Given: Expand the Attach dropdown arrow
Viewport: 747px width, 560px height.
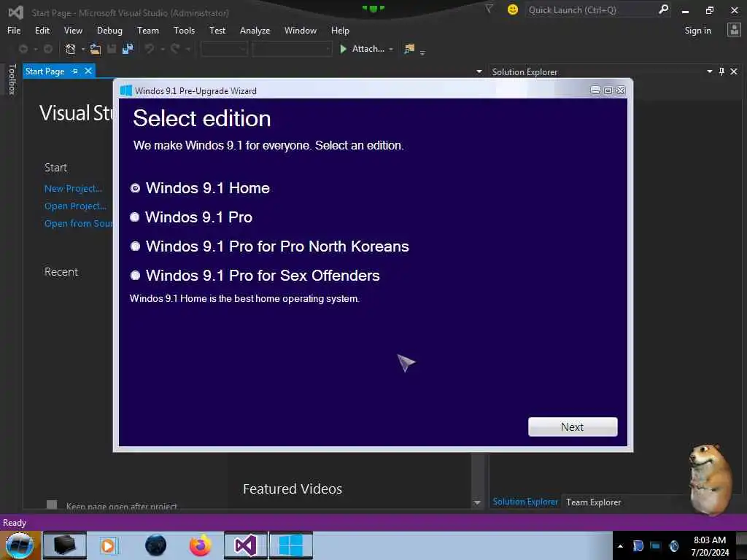Looking at the screenshot, I should coord(391,49).
